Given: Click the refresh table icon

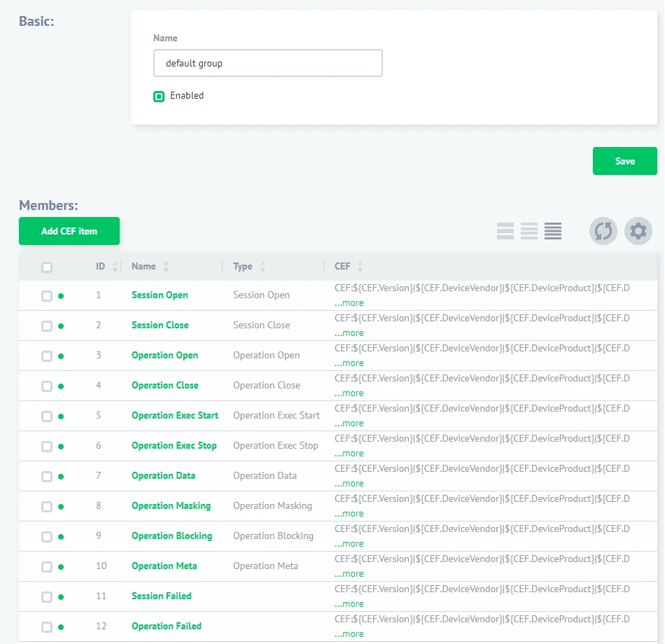Looking at the screenshot, I should (603, 231).
